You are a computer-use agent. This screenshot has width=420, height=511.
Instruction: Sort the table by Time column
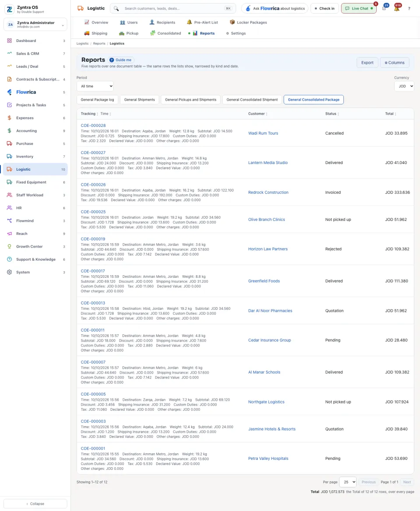pyautogui.click(x=105, y=114)
